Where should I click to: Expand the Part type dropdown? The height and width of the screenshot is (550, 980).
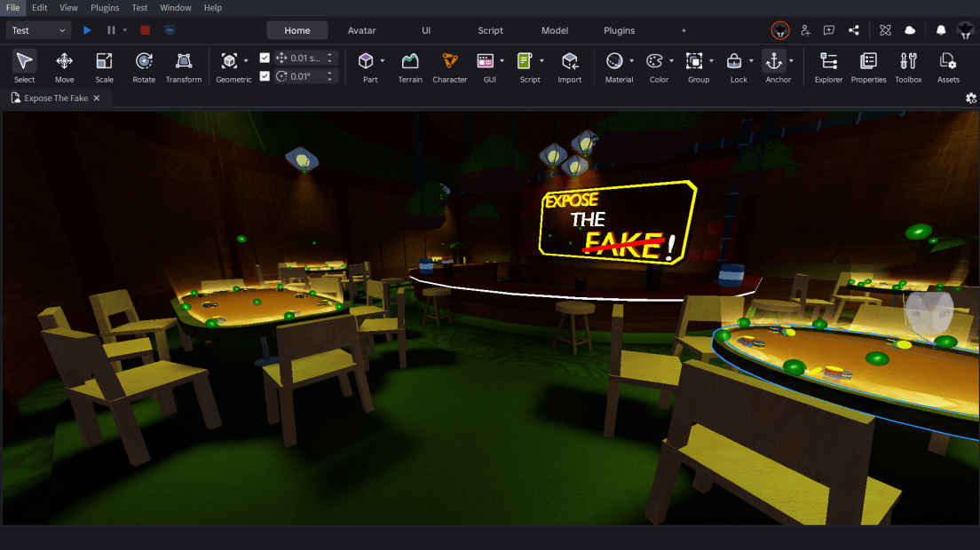[383, 61]
